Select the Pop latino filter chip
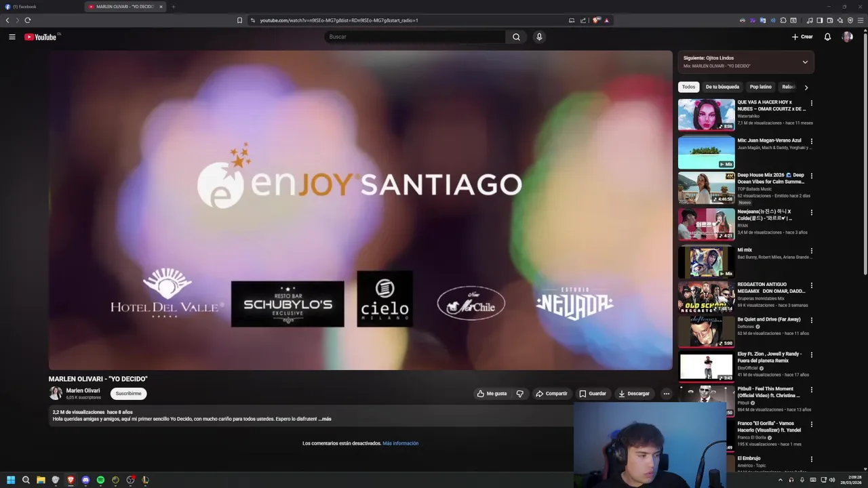Screen dimensions: 868x488 760,87
